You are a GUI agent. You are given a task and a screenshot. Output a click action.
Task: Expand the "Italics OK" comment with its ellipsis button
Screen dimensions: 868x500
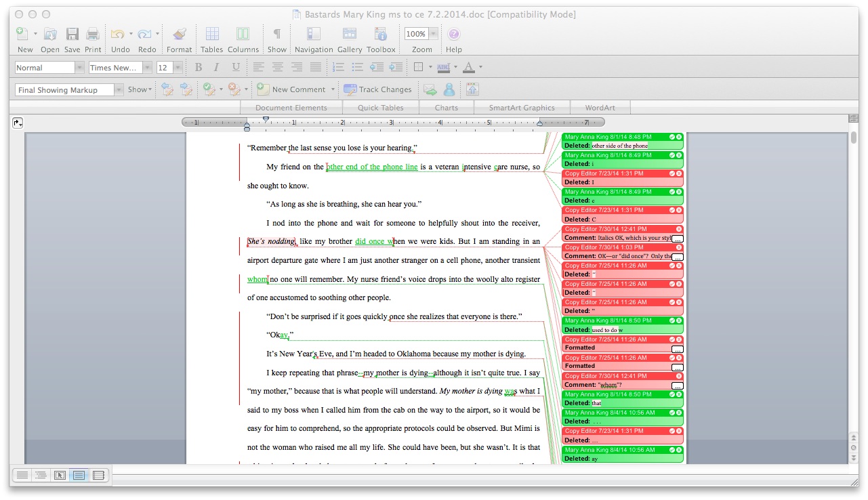(x=678, y=238)
